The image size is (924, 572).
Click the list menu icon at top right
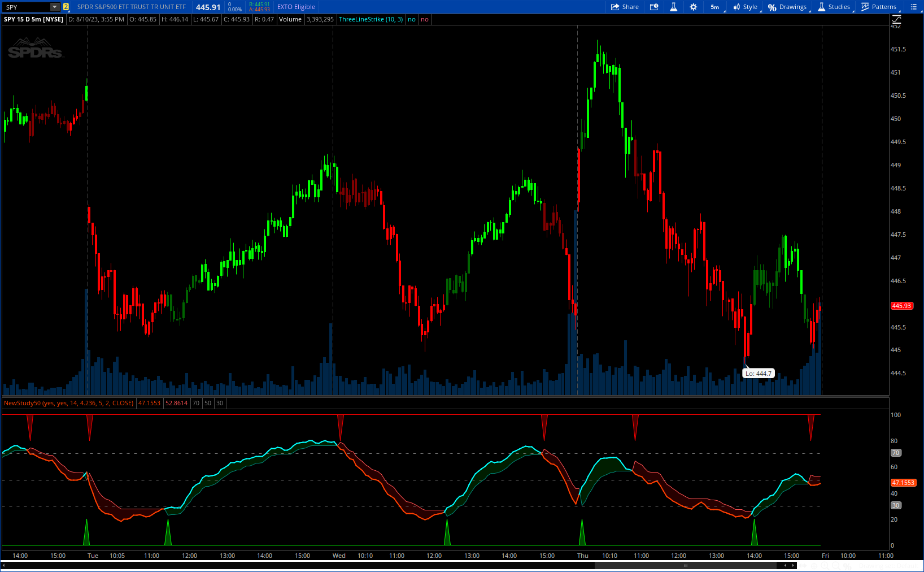pyautogui.click(x=914, y=7)
